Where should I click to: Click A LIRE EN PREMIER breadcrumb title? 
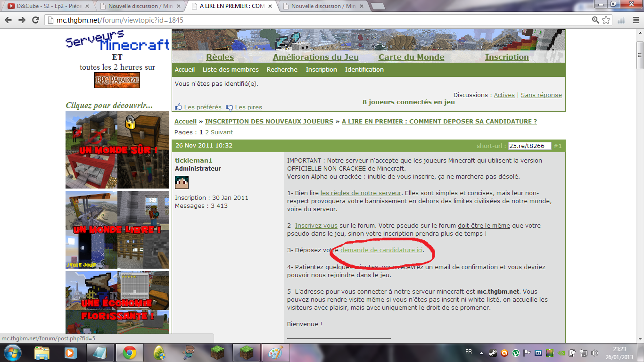[x=439, y=121]
